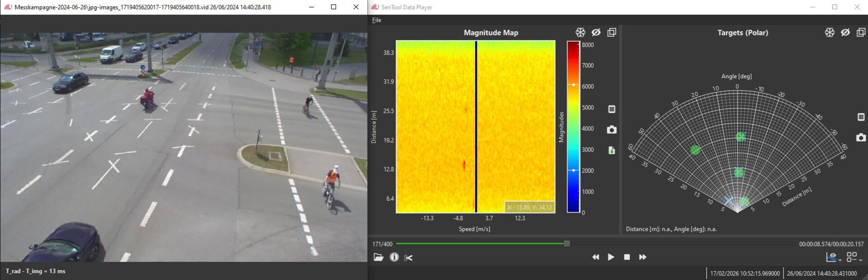
Task: Click the video window title bar app icon
Action: pos(8,7)
